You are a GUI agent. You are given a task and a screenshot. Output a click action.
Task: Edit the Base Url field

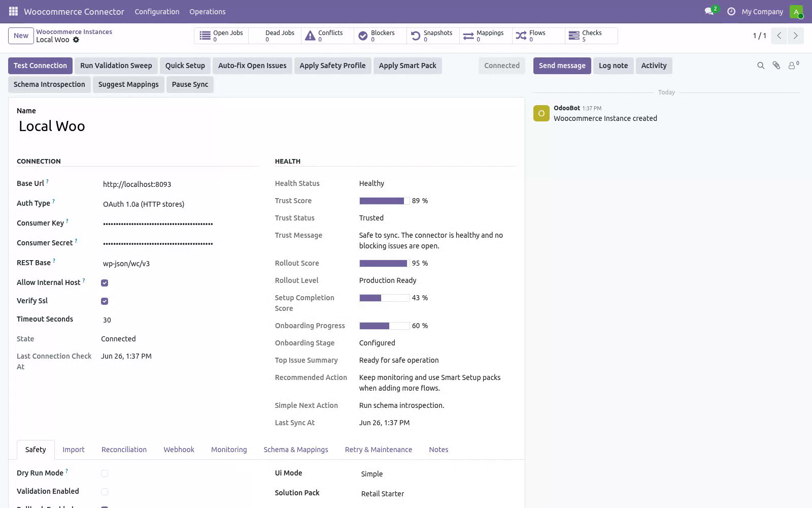[180, 184]
